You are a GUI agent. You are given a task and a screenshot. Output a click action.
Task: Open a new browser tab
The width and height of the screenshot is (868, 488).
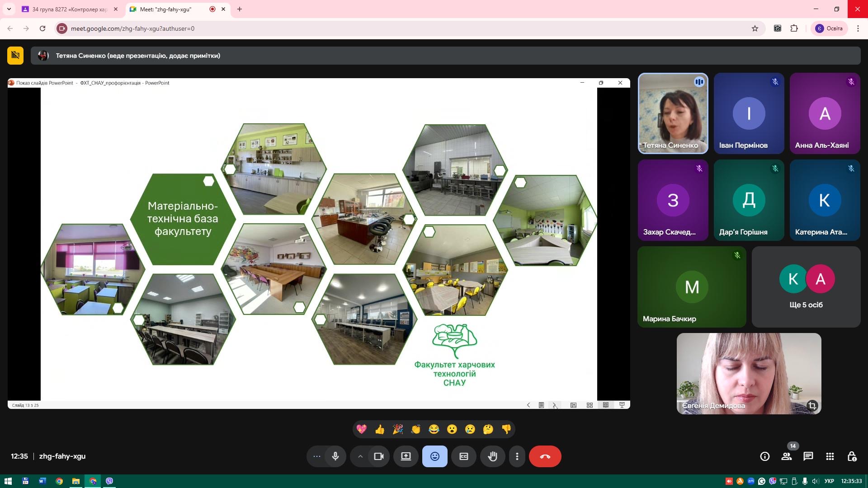pyautogui.click(x=240, y=9)
